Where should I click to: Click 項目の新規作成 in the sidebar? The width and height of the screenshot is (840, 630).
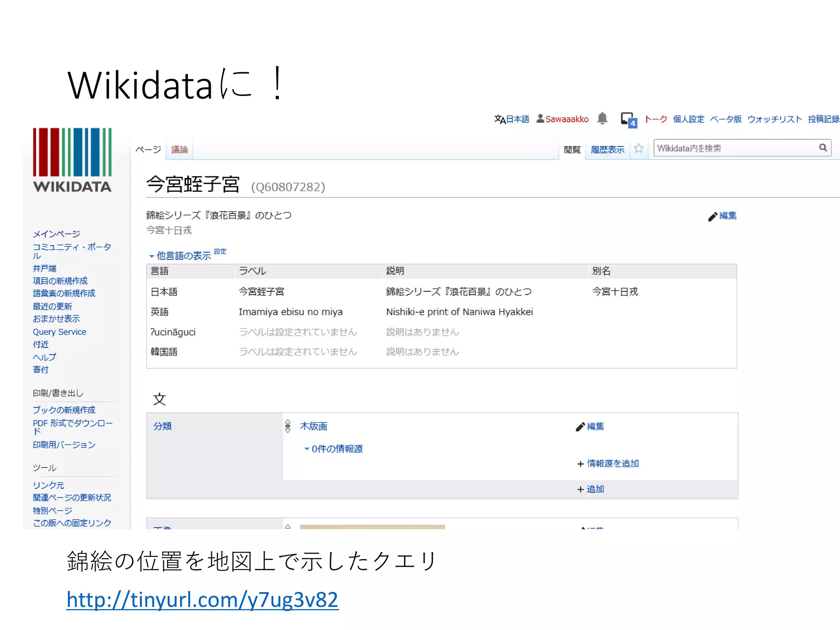[60, 281]
